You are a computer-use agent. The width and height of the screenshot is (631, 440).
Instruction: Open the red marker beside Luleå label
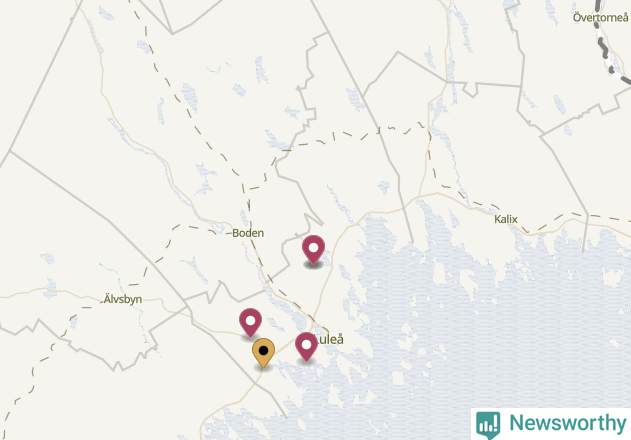[306, 347]
